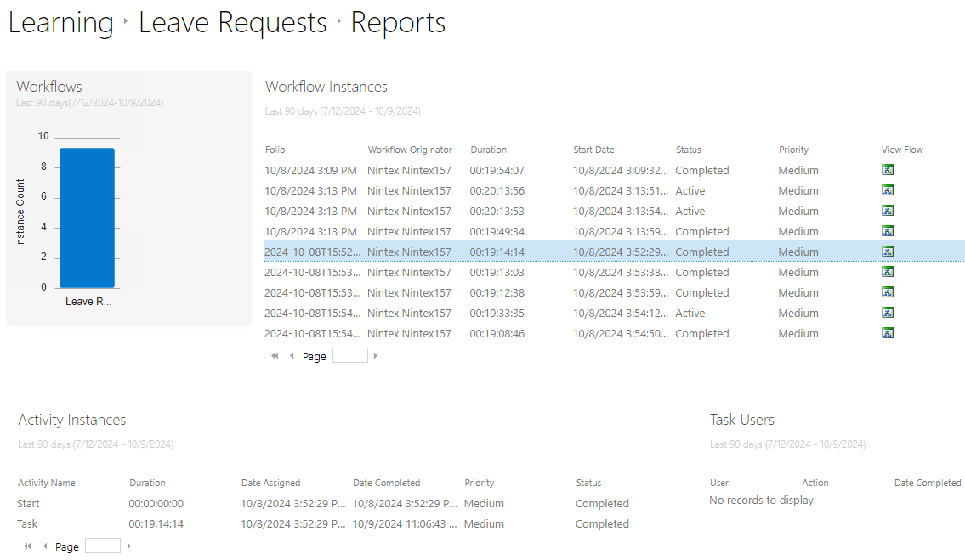Screen dimensions: 965x560
Task: Click the View Flow column header
Action: pos(902,150)
